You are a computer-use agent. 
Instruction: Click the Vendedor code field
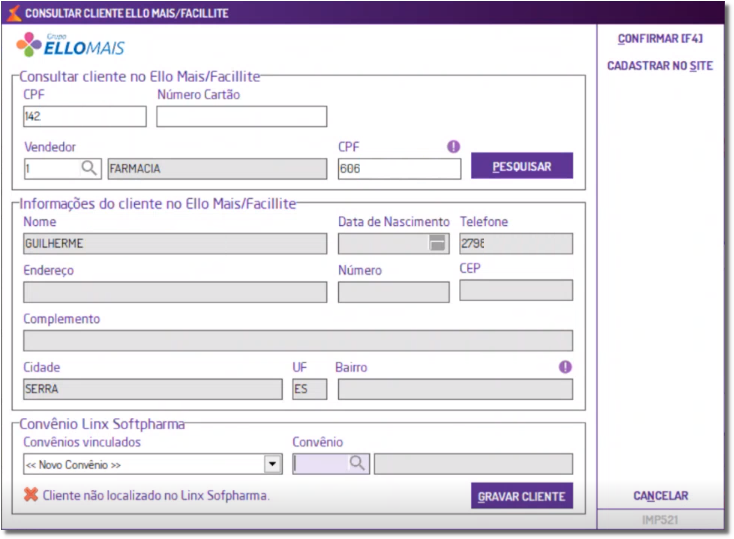click(x=63, y=169)
